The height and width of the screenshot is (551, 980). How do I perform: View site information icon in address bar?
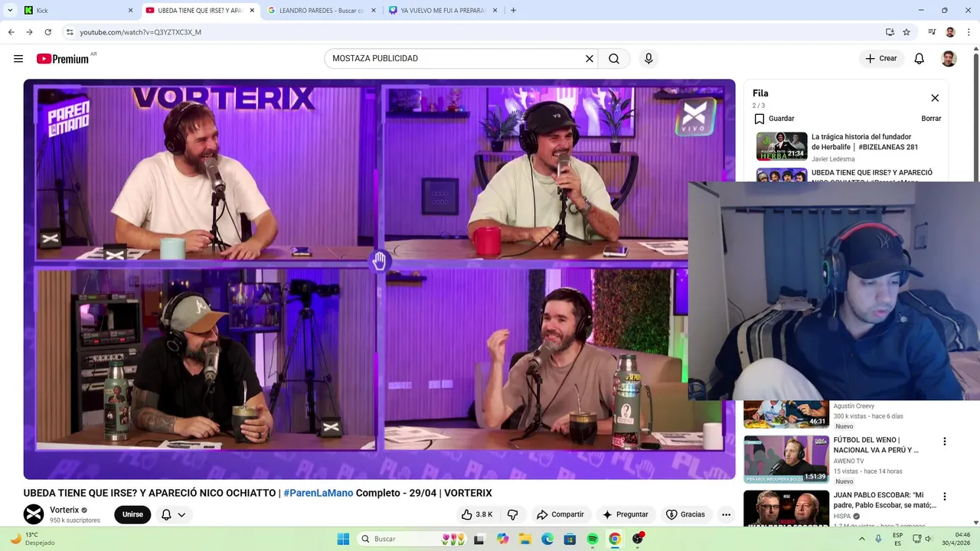coord(69,32)
